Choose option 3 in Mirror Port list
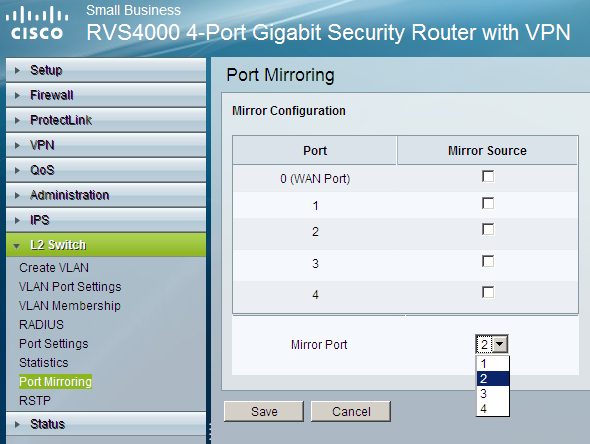Viewport: 590px width, 444px height. [493, 394]
